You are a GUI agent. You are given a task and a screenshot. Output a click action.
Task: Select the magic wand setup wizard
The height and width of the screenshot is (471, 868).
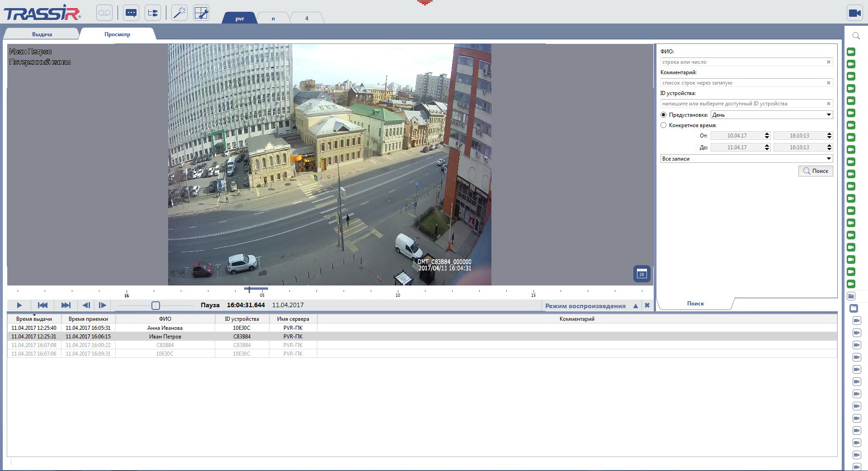179,12
